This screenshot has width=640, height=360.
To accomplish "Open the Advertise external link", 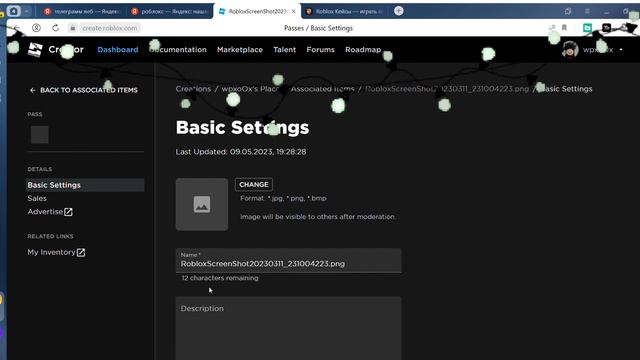I will [x=50, y=212].
